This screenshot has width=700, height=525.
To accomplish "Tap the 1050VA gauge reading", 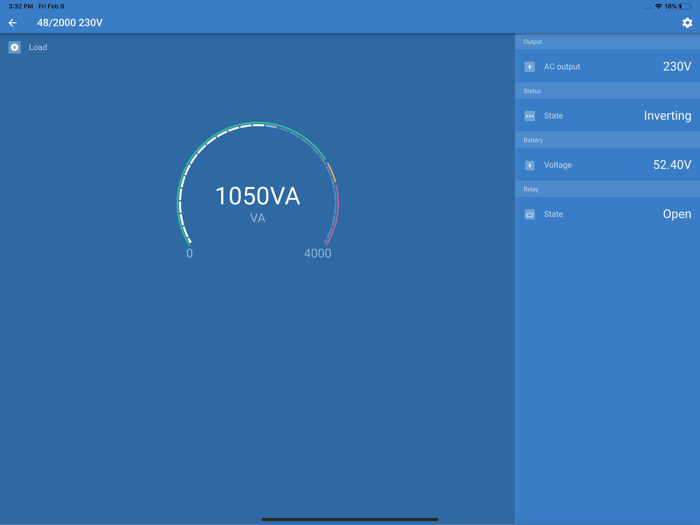I will [258, 196].
